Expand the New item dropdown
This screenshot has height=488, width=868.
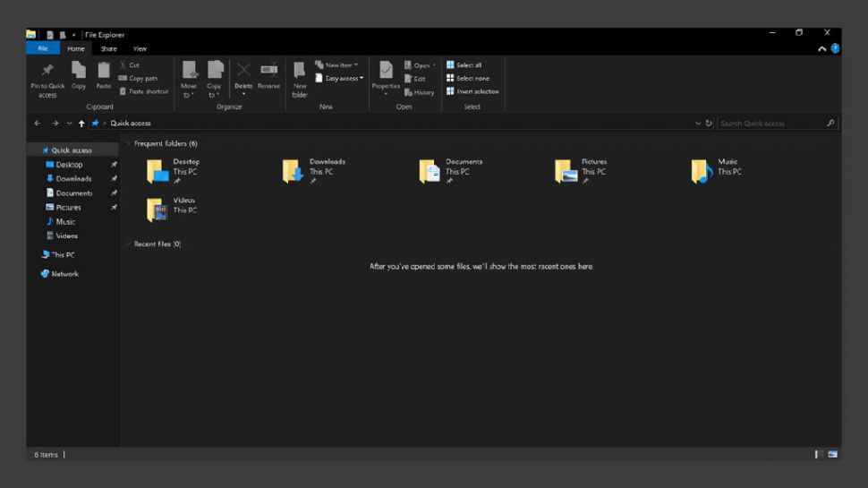click(x=336, y=65)
